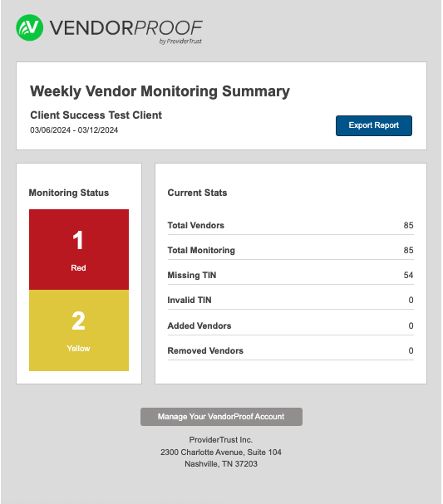
Task: Click the Added Vendors row label
Action: coord(199,325)
